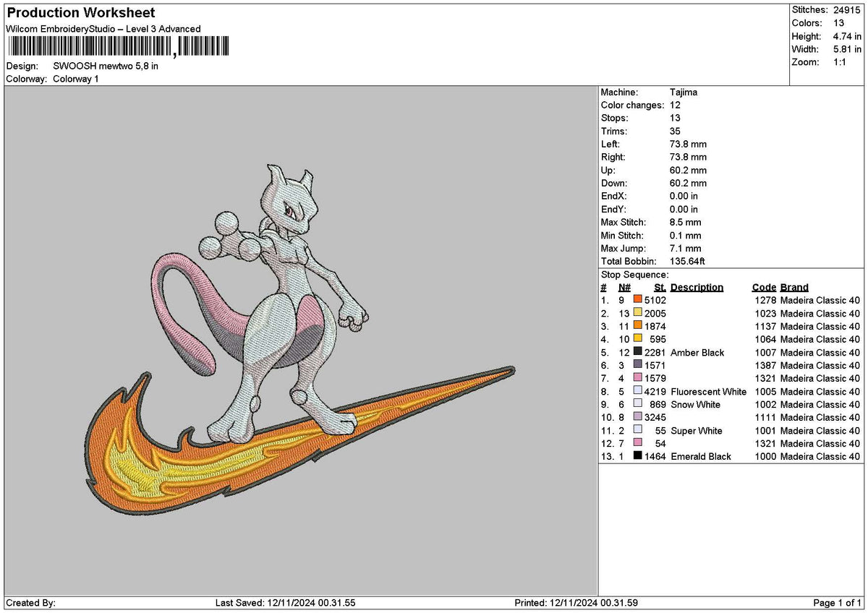This screenshot has height=613, width=868.
Task: Click the yellow swatch for code 1023
Action: click(x=638, y=312)
